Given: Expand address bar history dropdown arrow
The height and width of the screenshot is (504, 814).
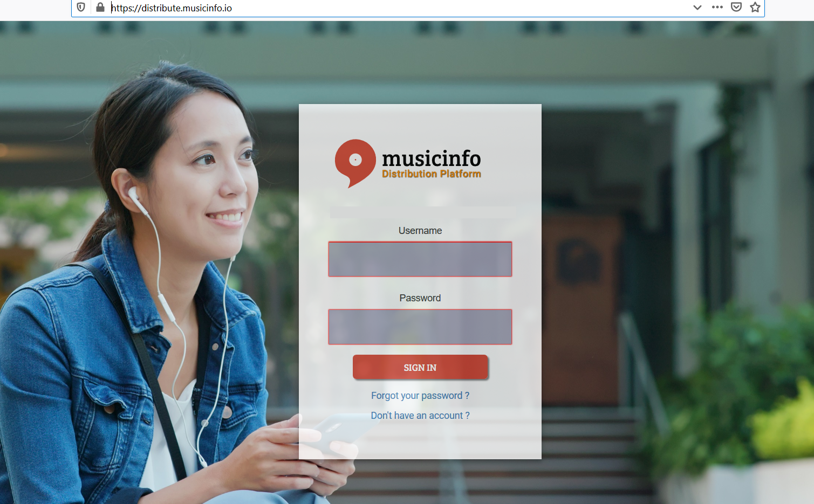Looking at the screenshot, I should 697,8.
